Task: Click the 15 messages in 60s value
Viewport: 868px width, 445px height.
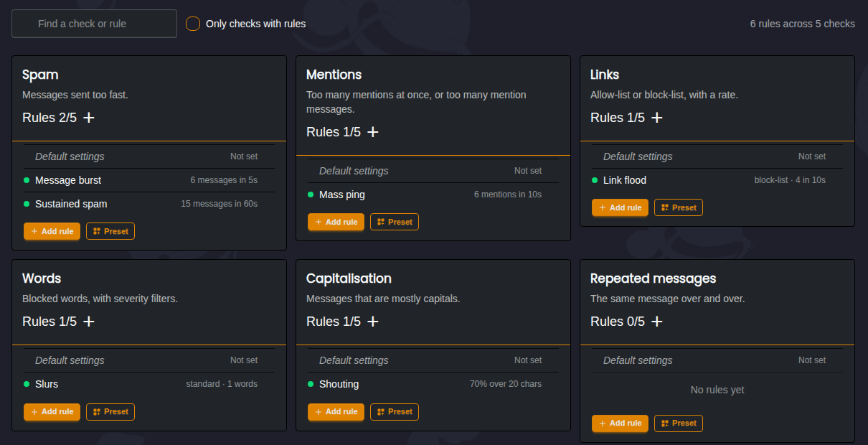Action: (219, 204)
